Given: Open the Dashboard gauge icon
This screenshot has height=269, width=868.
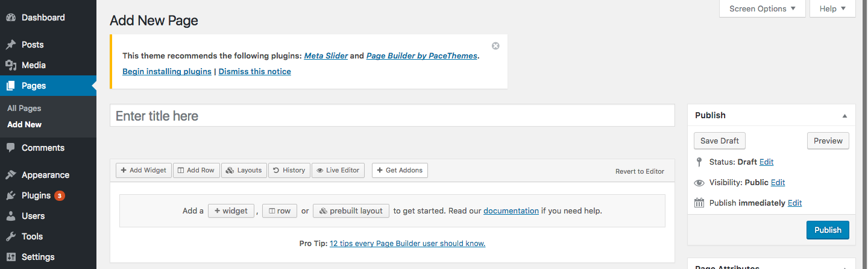Looking at the screenshot, I should tap(11, 18).
